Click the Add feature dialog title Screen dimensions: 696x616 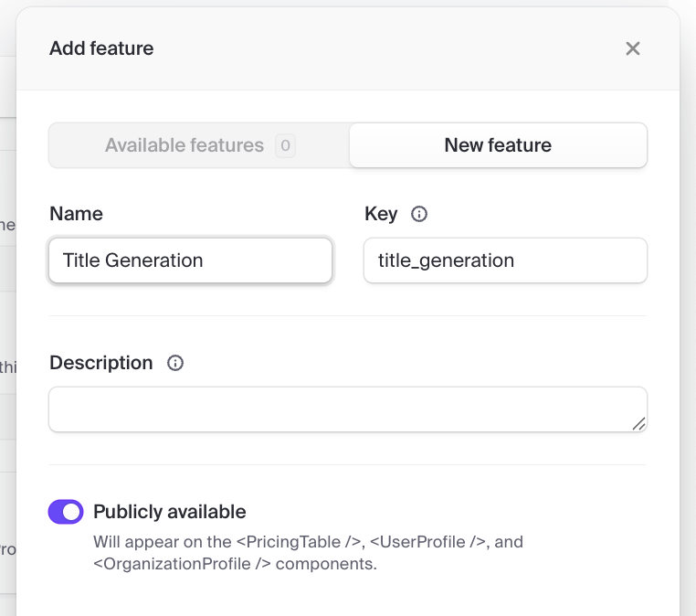tap(101, 48)
